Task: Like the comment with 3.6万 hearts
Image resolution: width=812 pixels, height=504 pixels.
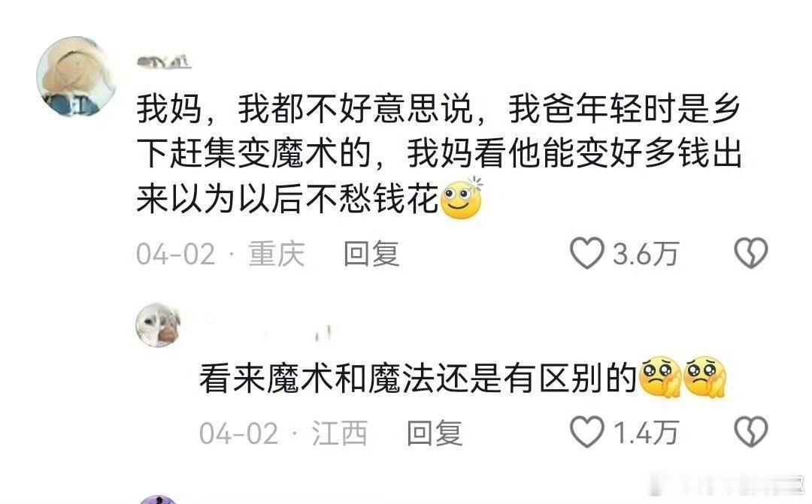Action: click(x=586, y=253)
